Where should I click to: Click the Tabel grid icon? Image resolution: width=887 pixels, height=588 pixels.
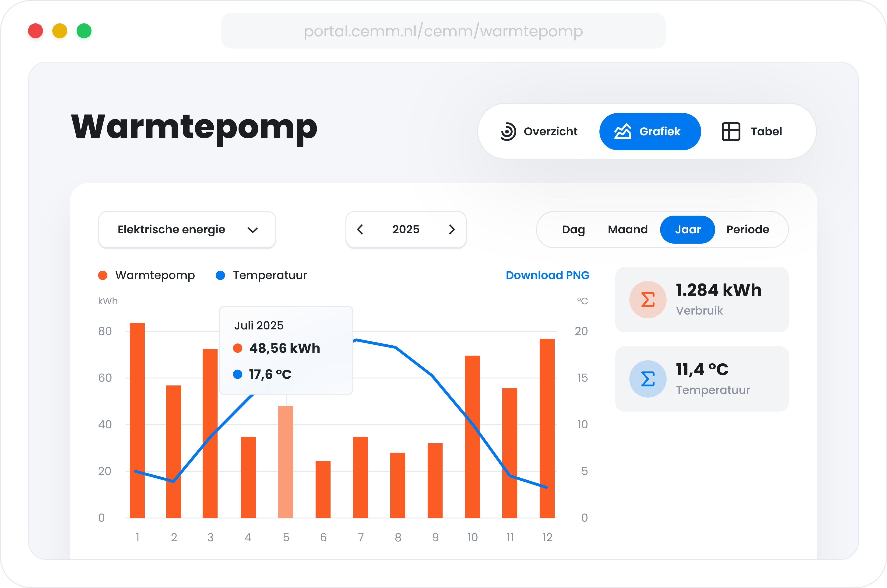point(731,132)
